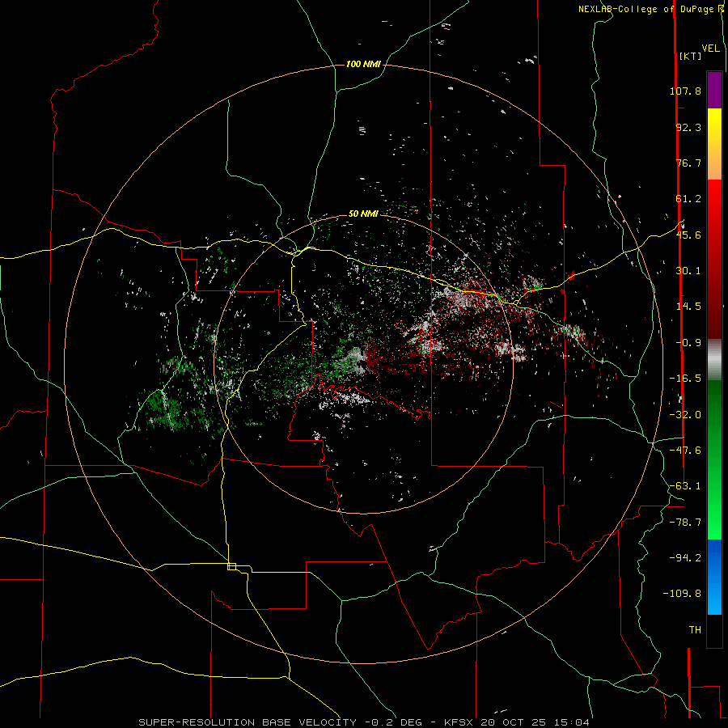The height and width of the screenshot is (728, 728).
Task: Select the -0.9 scale value
Action: tap(688, 343)
